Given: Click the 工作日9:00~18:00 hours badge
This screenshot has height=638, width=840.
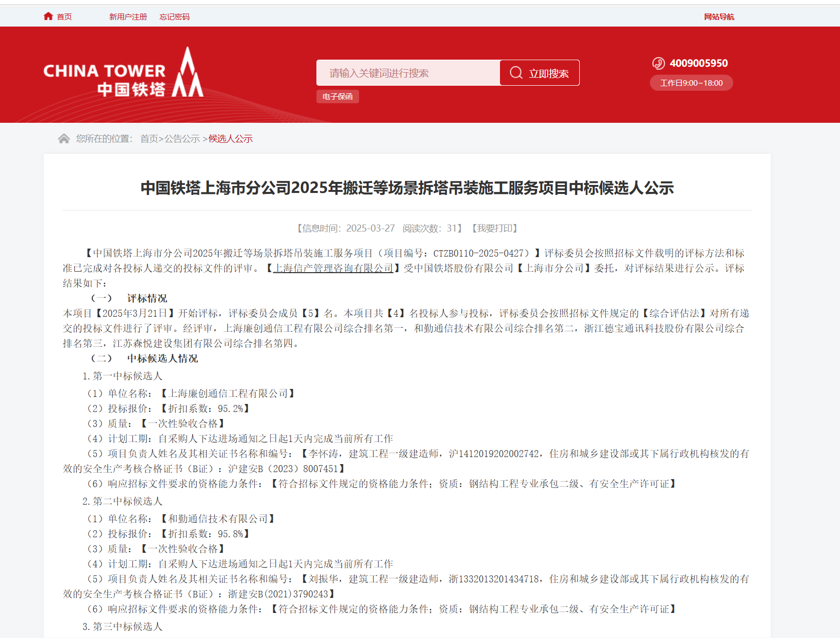Looking at the screenshot, I should click(x=691, y=83).
